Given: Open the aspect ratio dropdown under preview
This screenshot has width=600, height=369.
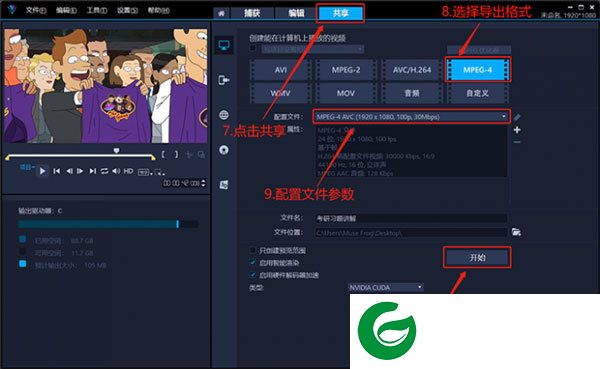Looking at the screenshot, I should pyautogui.click(x=145, y=172).
